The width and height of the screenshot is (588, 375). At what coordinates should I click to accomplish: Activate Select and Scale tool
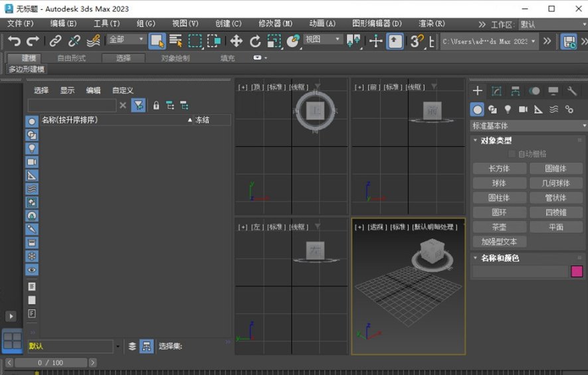tap(274, 41)
